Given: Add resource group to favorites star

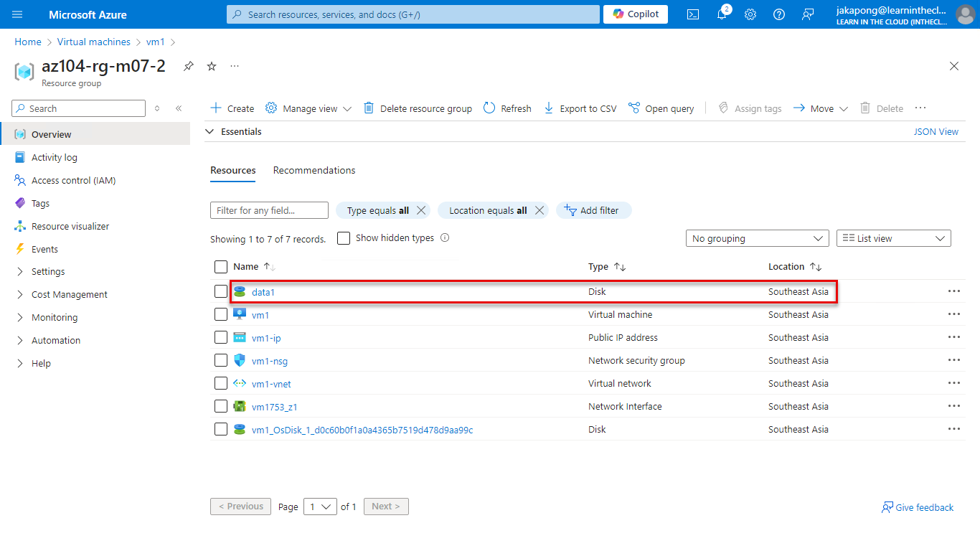Looking at the screenshot, I should [x=212, y=66].
